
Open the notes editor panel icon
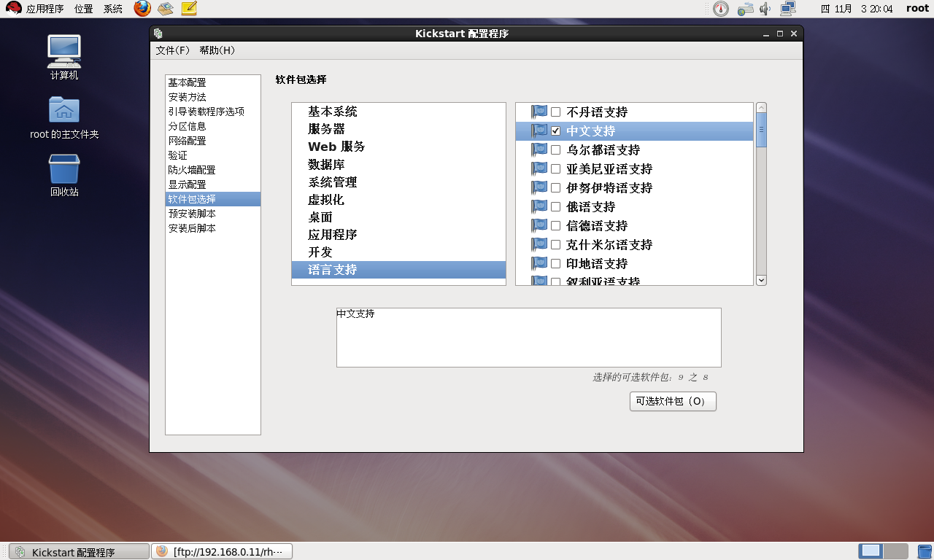coord(189,9)
